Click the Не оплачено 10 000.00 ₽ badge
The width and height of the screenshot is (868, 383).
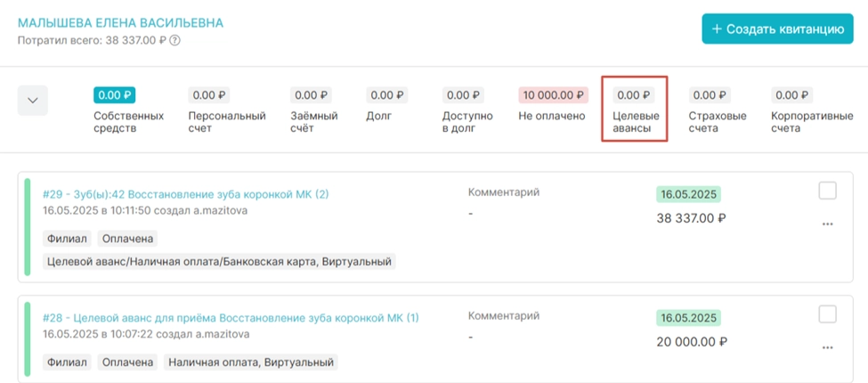(553, 95)
